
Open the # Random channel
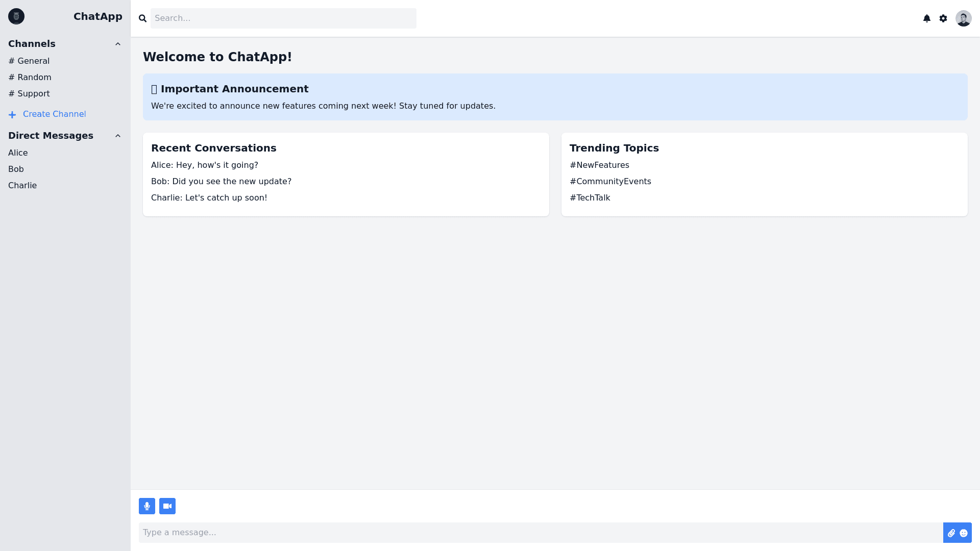[30, 78]
